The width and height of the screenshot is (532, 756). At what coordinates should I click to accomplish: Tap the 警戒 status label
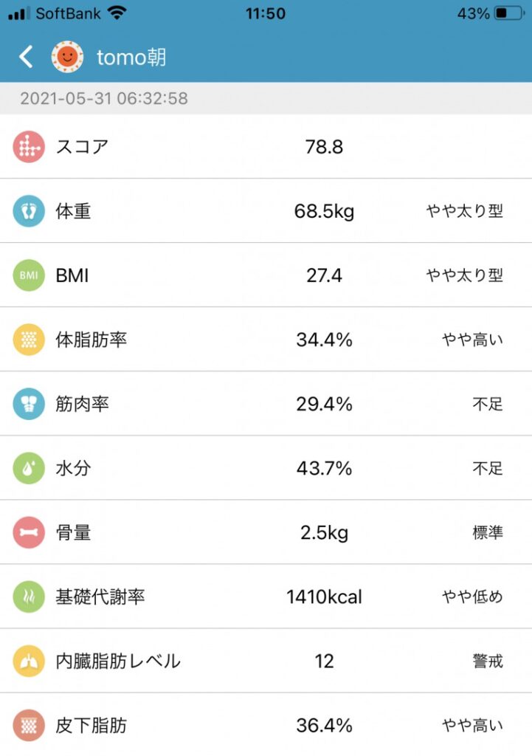pyautogui.click(x=488, y=661)
